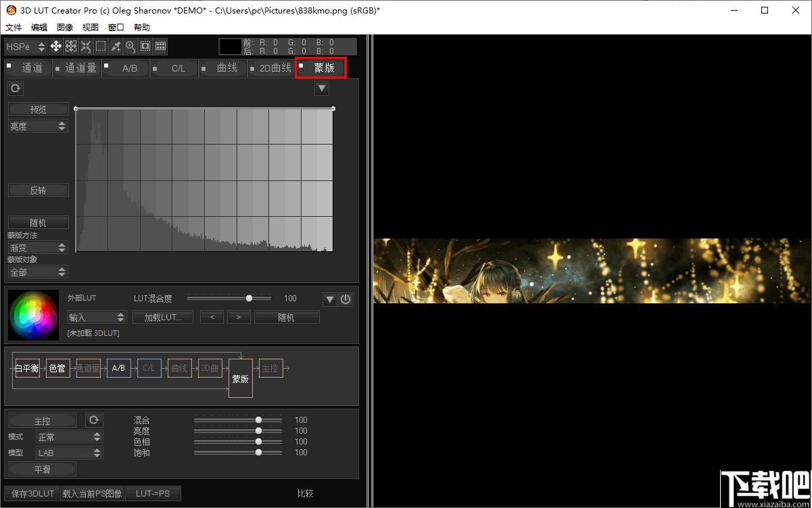
Task: Open the 帮助 menu
Action: [x=142, y=28]
